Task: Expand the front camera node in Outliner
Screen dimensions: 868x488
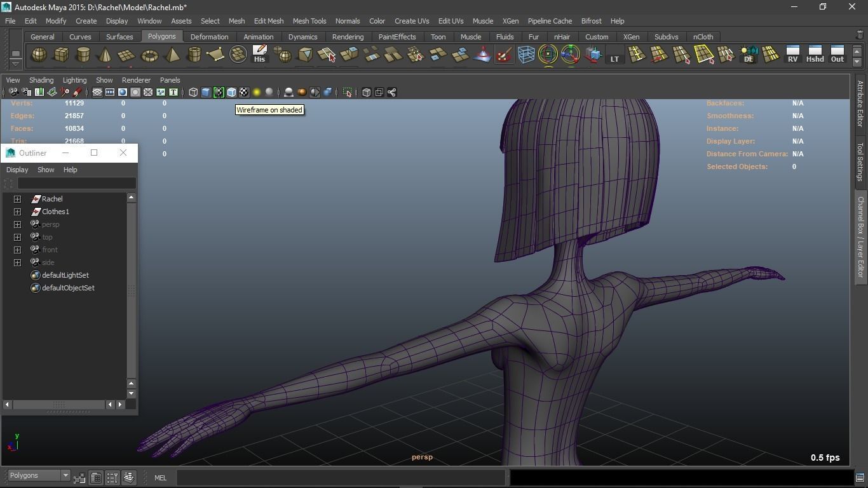Action: 18,250
